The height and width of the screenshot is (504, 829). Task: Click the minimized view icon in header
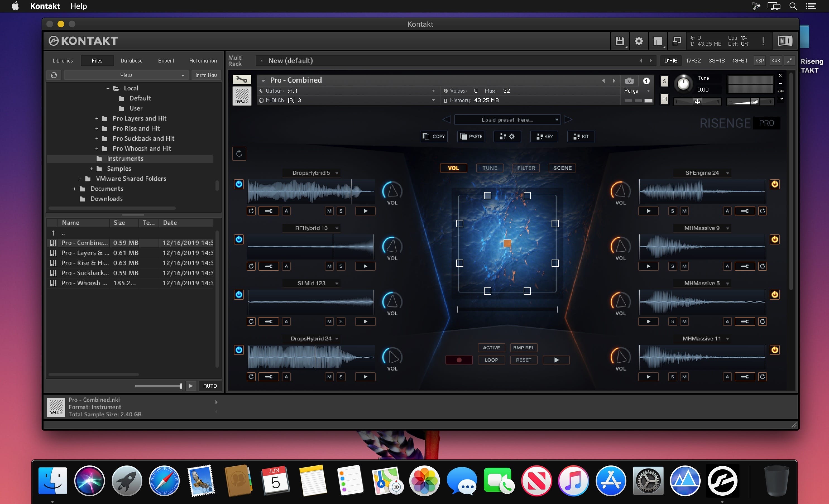point(677,41)
